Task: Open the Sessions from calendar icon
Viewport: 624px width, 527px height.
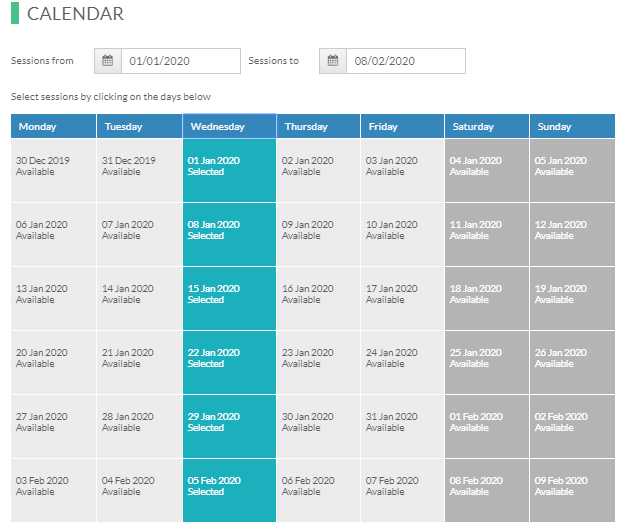Action: [x=108, y=61]
